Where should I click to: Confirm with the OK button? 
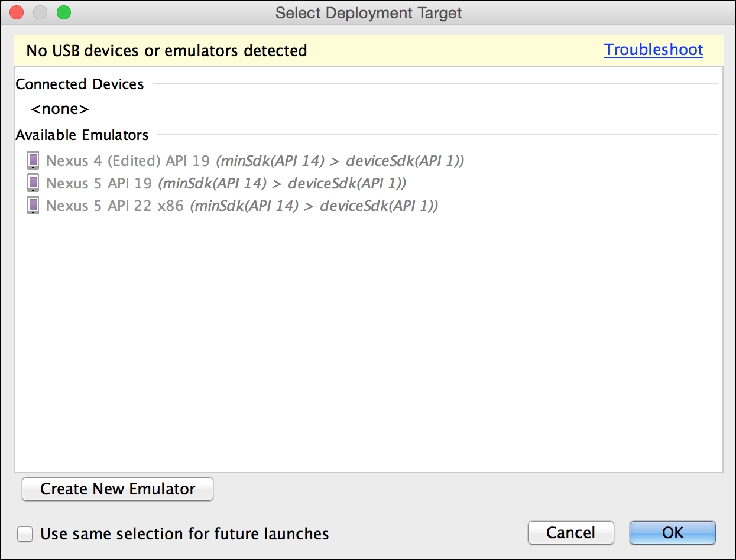tap(672, 532)
